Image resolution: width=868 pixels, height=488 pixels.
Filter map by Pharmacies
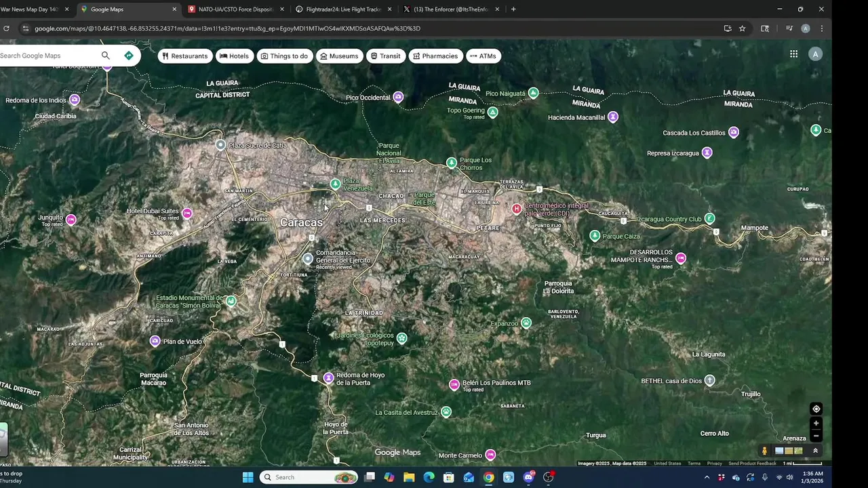435,56
